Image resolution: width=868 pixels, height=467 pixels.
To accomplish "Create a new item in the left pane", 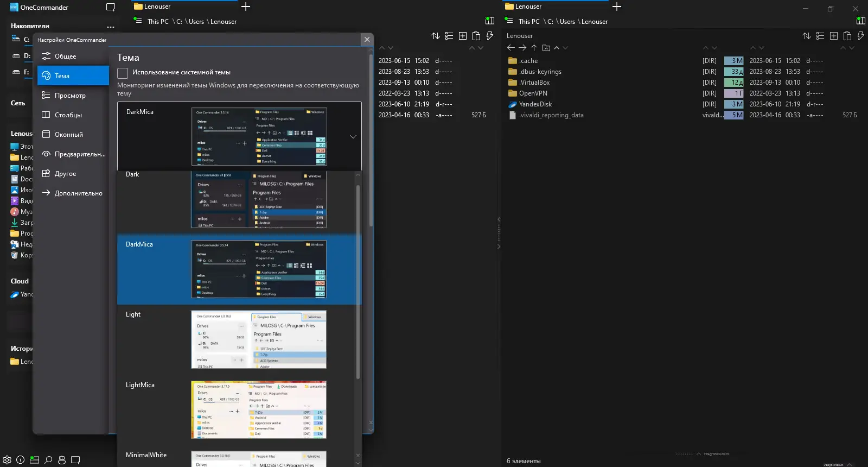I will 463,36.
